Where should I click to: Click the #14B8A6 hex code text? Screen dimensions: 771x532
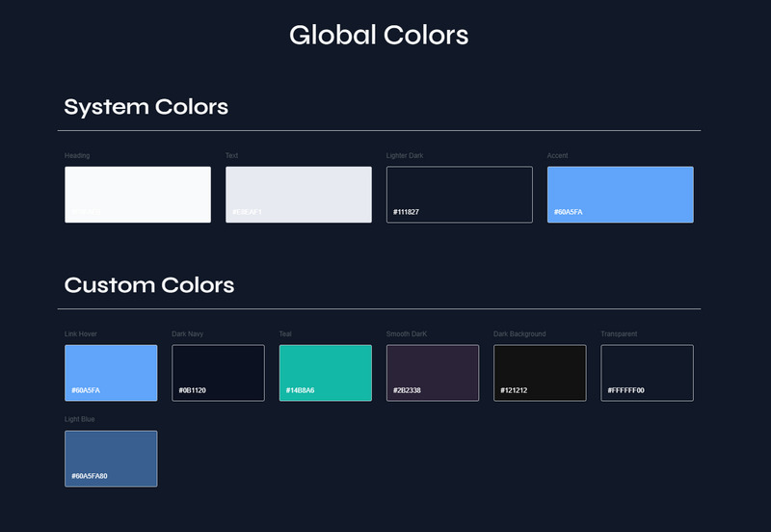pos(300,390)
